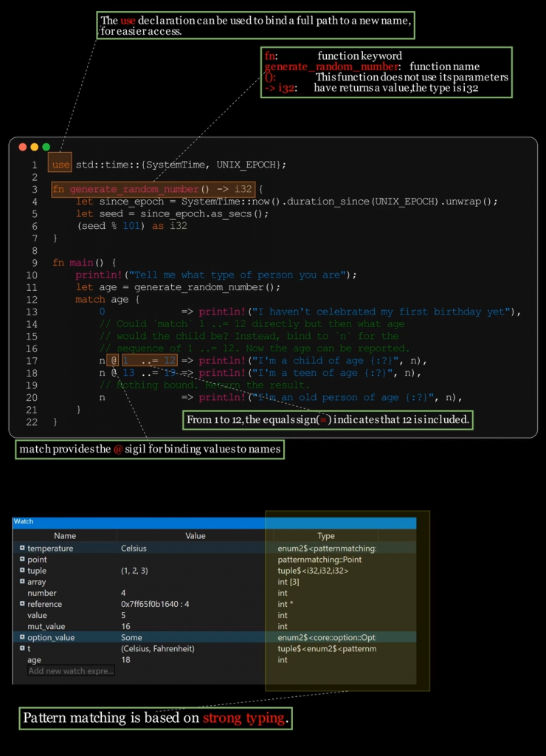Select the age row in Watch panel
Image resolution: width=546 pixels, height=756 pixels.
click(x=148, y=660)
